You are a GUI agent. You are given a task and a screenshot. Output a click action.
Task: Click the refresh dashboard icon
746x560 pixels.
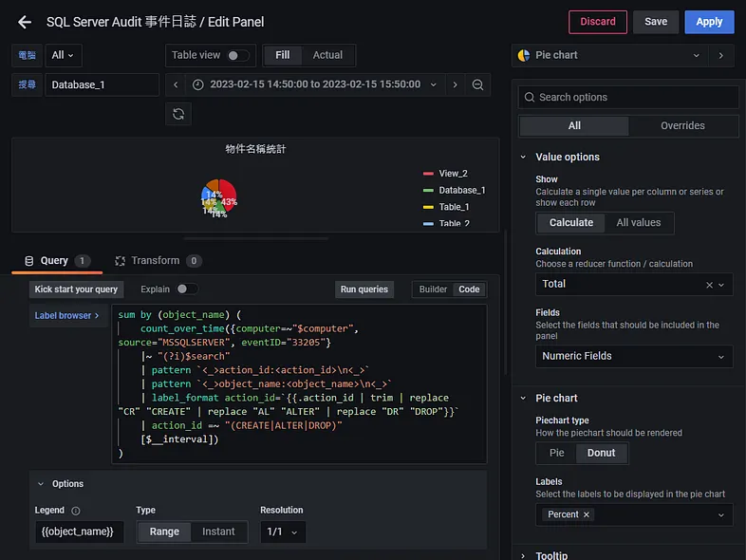click(x=178, y=114)
